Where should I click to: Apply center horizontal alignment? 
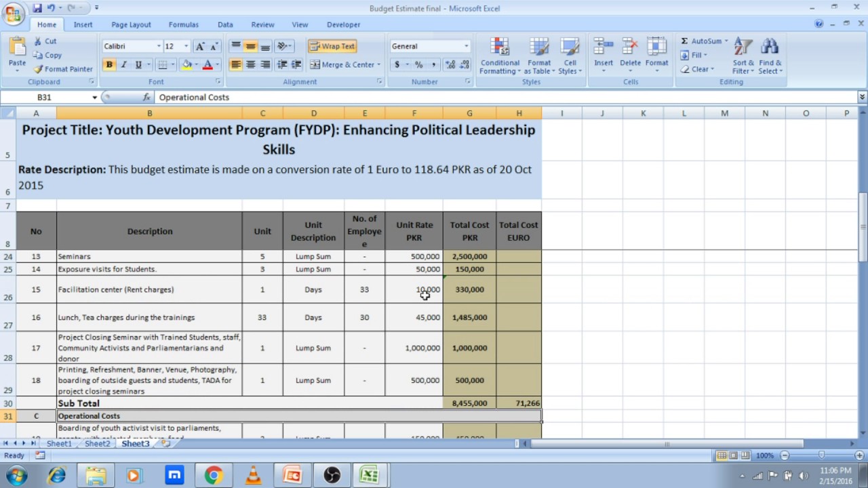[250, 64]
